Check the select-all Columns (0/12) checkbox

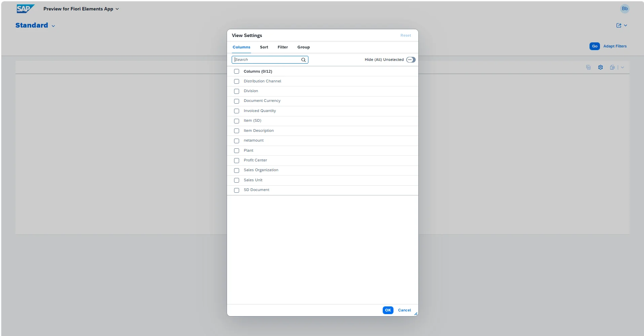[236, 71]
